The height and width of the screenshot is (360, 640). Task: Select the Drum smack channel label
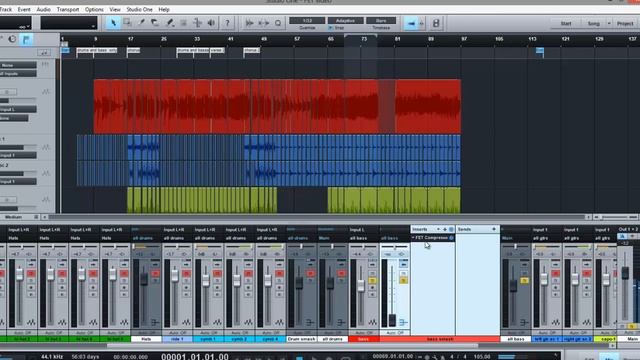tap(302, 339)
